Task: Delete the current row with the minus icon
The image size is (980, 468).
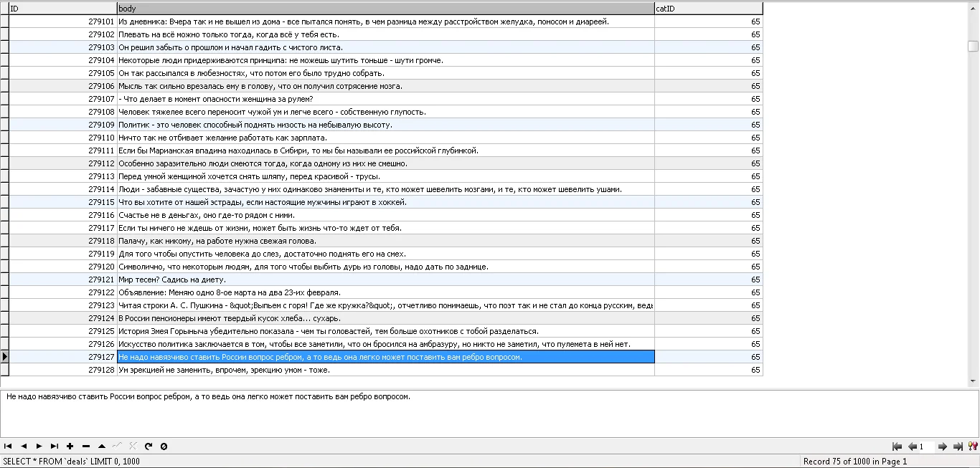Action: [85, 446]
